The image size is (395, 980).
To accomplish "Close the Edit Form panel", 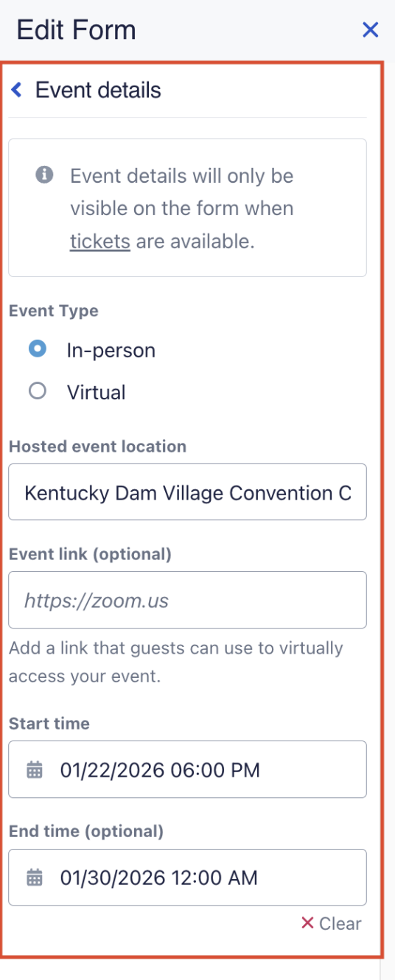I will tap(370, 30).
